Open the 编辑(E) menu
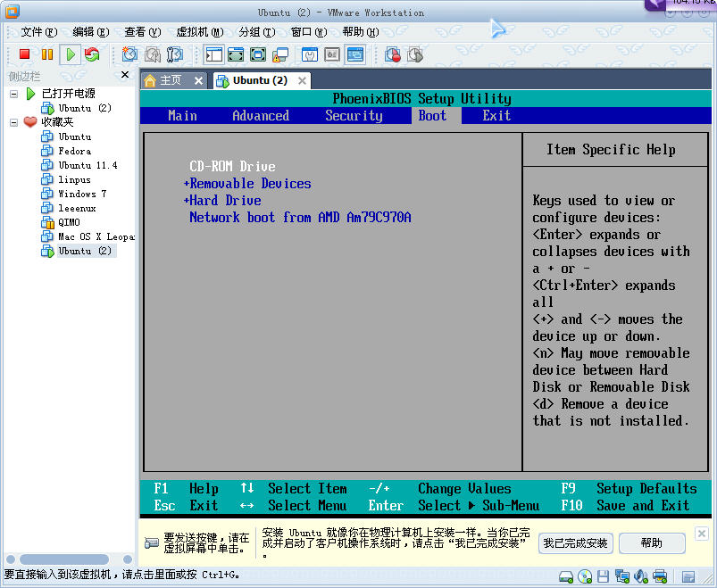Viewport: 717px width, 588px height. tap(91, 32)
